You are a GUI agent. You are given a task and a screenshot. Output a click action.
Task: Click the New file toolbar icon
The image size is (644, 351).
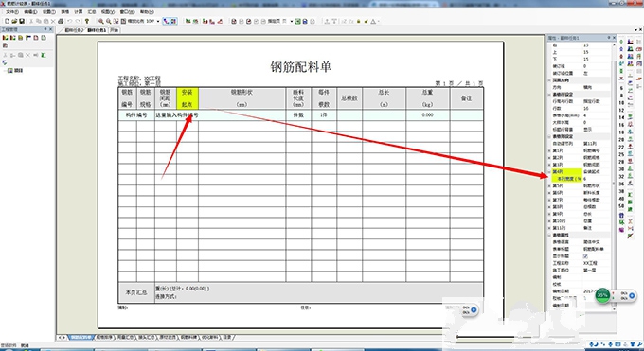[7, 21]
